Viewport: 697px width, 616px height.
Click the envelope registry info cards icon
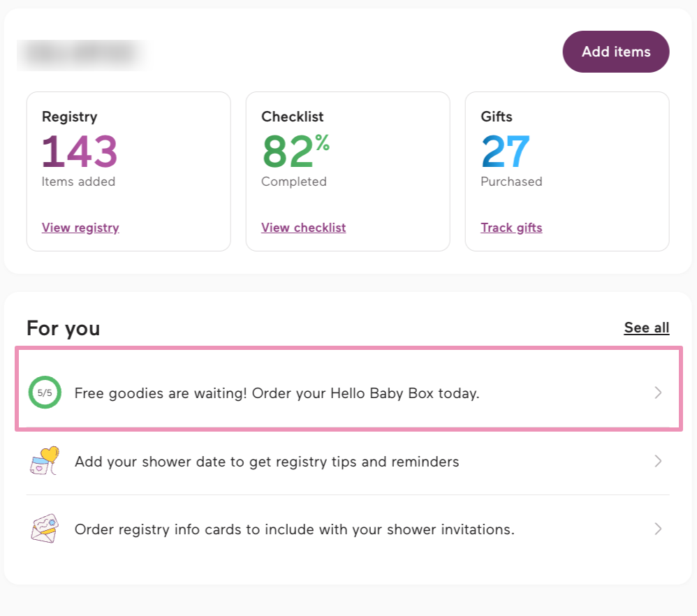point(45,529)
